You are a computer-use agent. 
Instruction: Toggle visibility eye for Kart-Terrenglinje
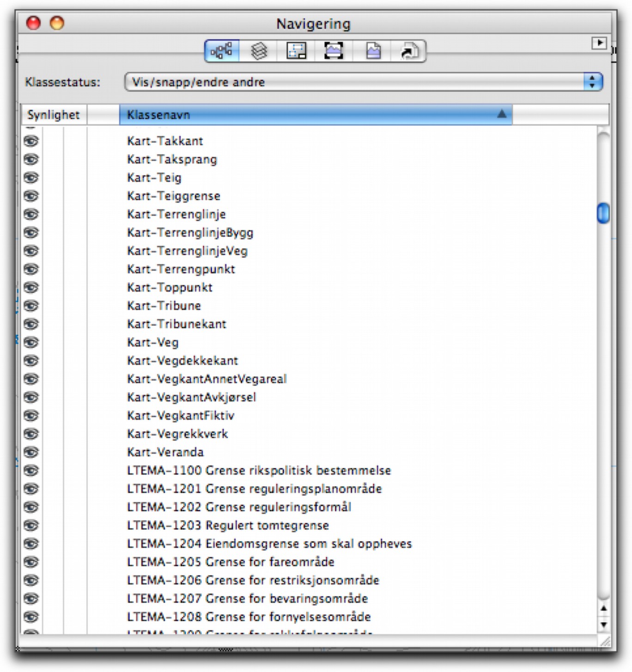[x=31, y=214]
